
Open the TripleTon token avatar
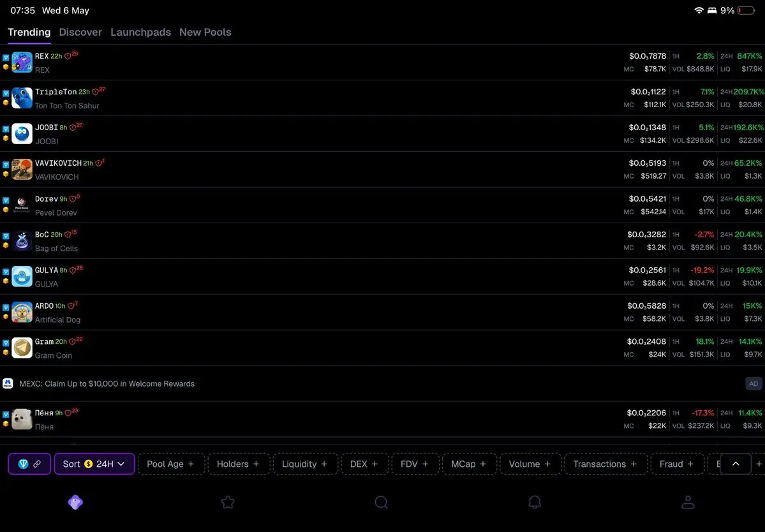[22, 98]
